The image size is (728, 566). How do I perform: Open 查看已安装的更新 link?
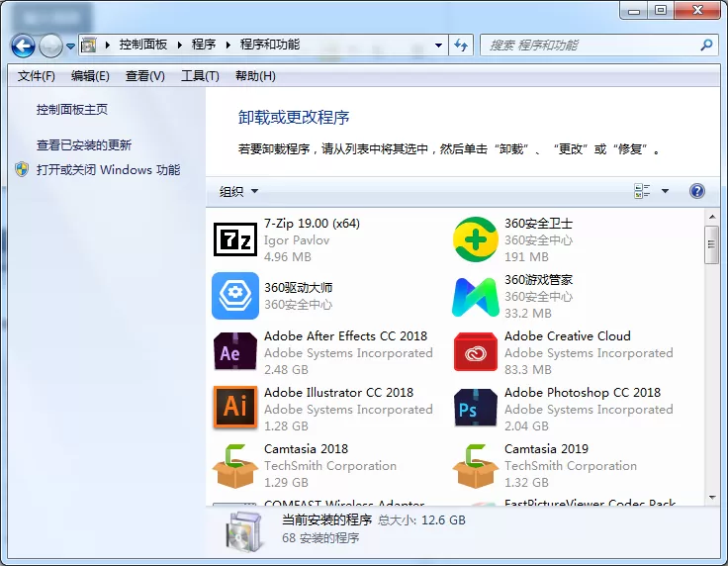[84, 145]
